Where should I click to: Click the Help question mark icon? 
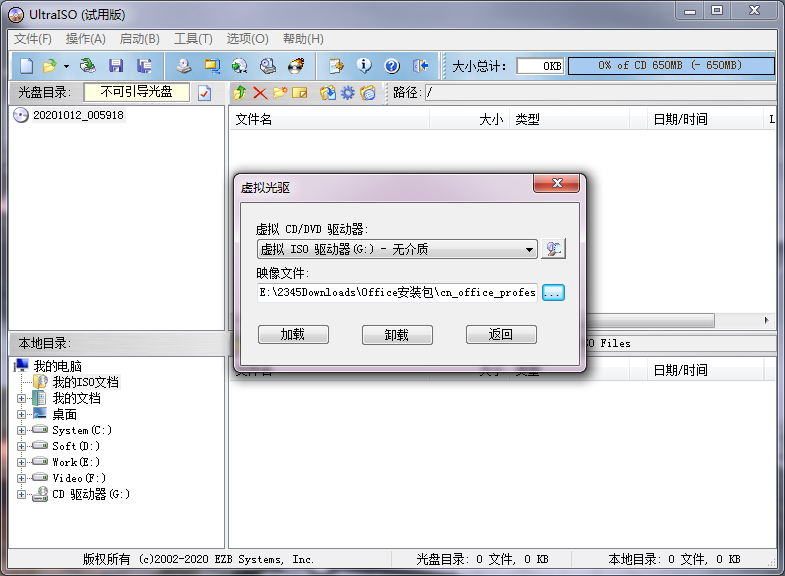click(x=392, y=66)
